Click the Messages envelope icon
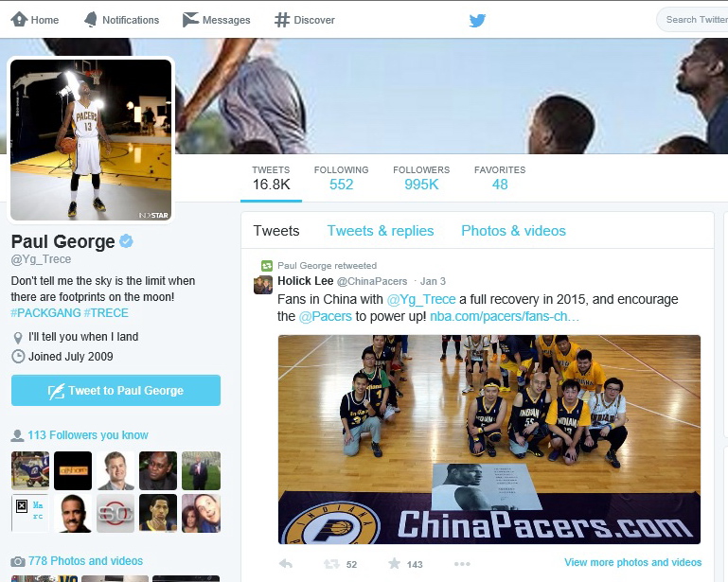728x582 pixels. tap(190, 20)
